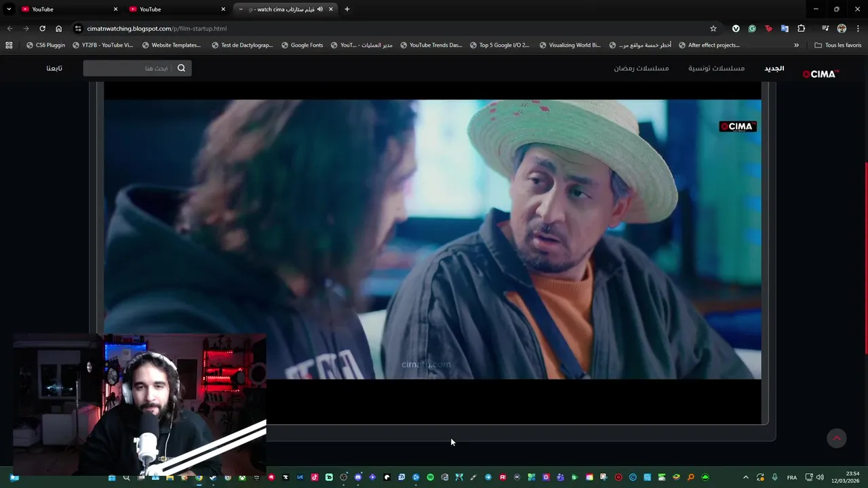Image resolution: width=868 pixels, height=488 pixels.
Task: Click the forward navigation arrow
Action: (26, 28)
